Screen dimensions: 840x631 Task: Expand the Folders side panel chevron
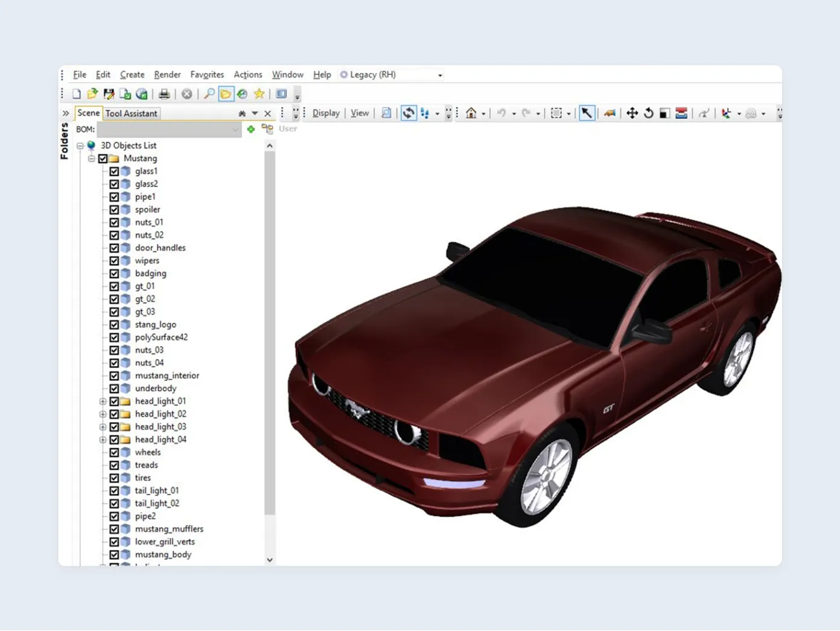pyautogui.click(x=65, y=114)
